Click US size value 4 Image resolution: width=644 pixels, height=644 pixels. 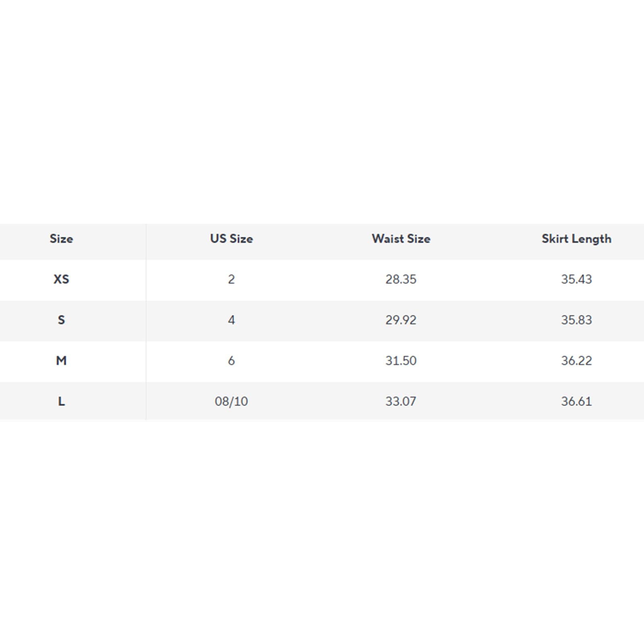[x=231, y=320]
